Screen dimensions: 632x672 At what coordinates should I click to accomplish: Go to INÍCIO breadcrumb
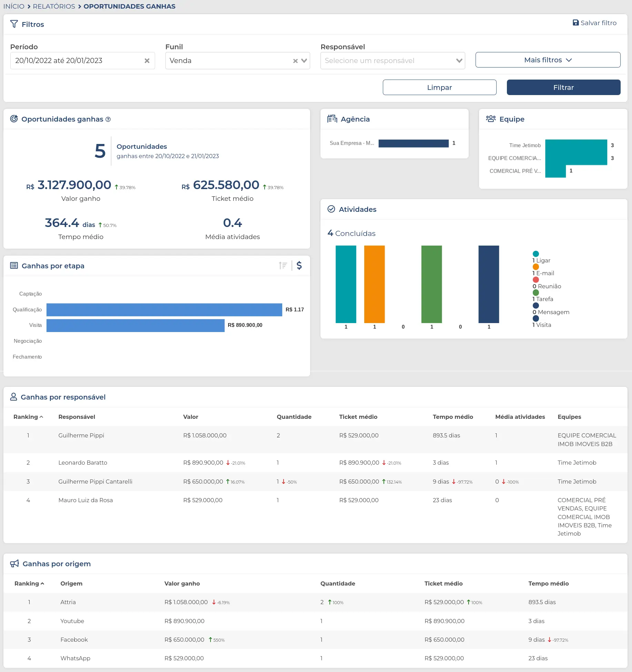click(x=14, y=6)
